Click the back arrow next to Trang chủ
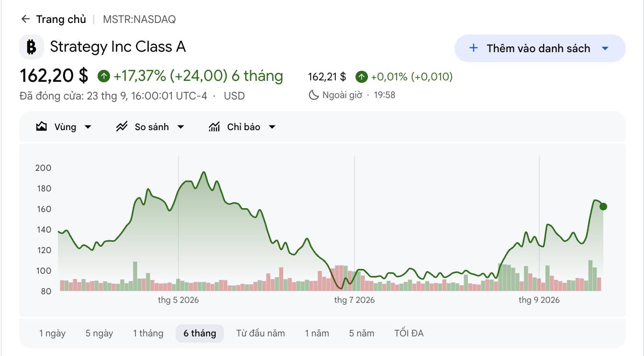This screenshot has height=356, width=644. coord(25,19)
